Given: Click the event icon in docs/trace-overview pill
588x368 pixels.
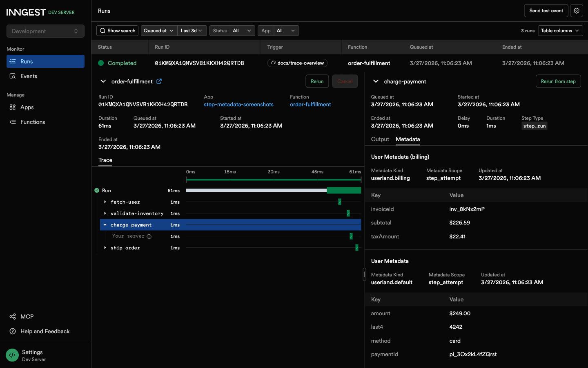Looking at the screenshot, I should tap(273, 63).
